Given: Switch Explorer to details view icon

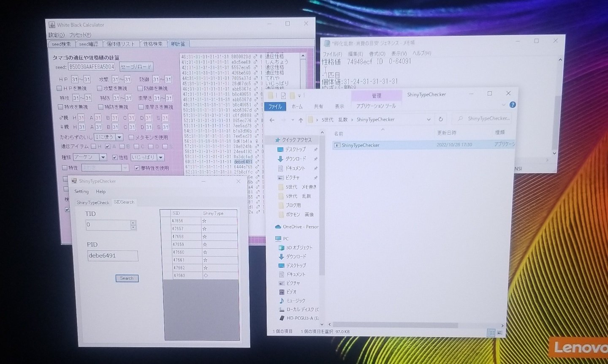Looking at the screenshot, I should pyautogui.click(x=491, y=333).
